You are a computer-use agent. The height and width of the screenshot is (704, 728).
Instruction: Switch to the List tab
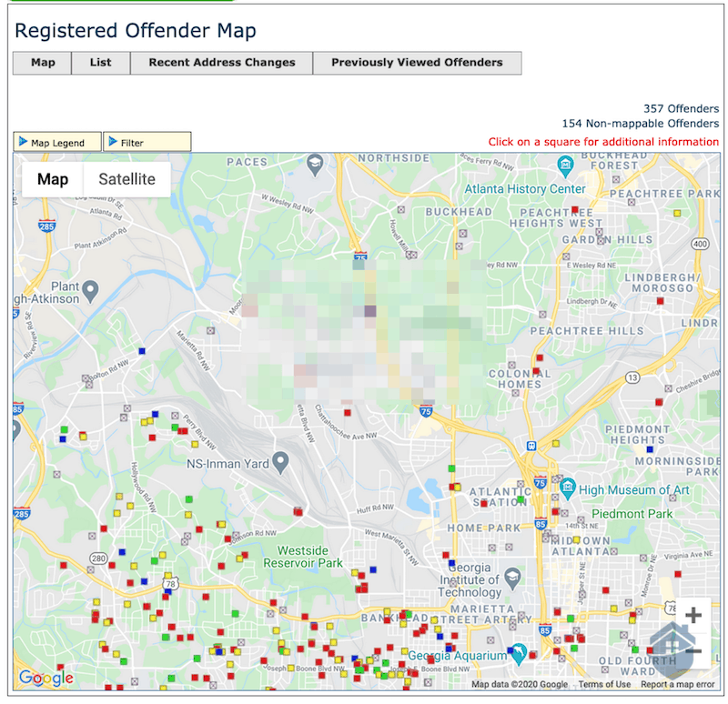101,63
